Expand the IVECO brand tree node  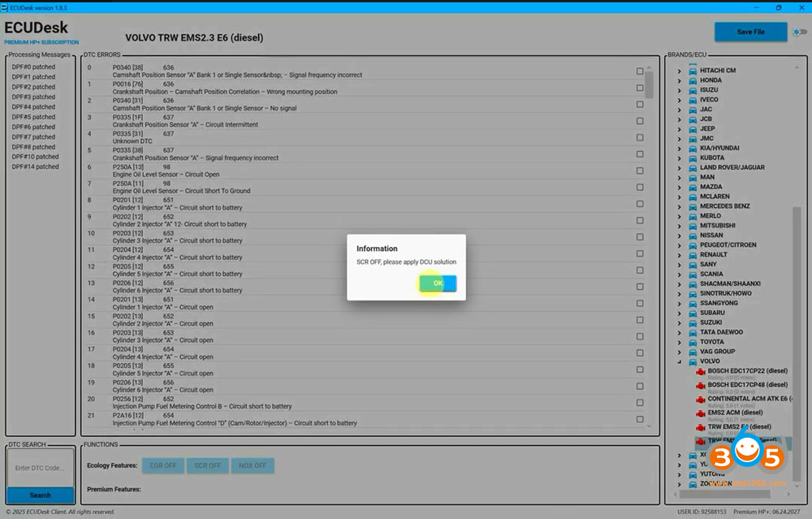680,100
